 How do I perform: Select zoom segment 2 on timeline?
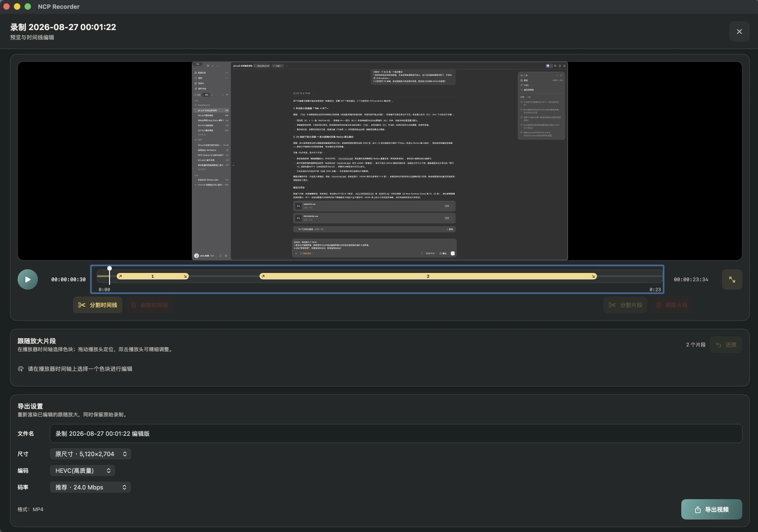(428, 276)
